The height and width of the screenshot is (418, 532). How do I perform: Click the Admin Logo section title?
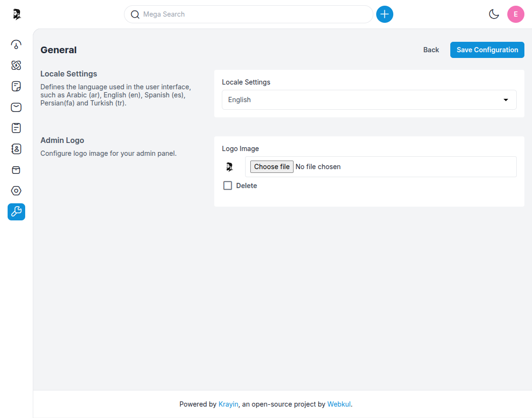coord(62,140)
